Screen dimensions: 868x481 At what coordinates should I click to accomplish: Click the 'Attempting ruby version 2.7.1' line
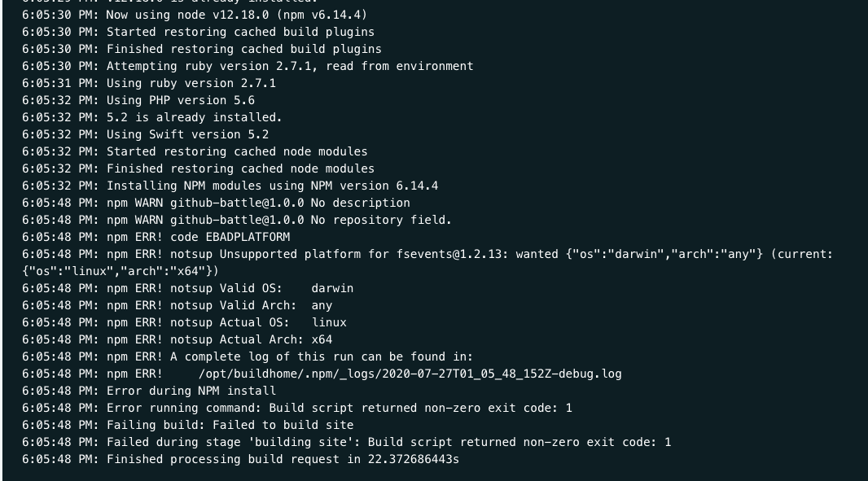289,66
